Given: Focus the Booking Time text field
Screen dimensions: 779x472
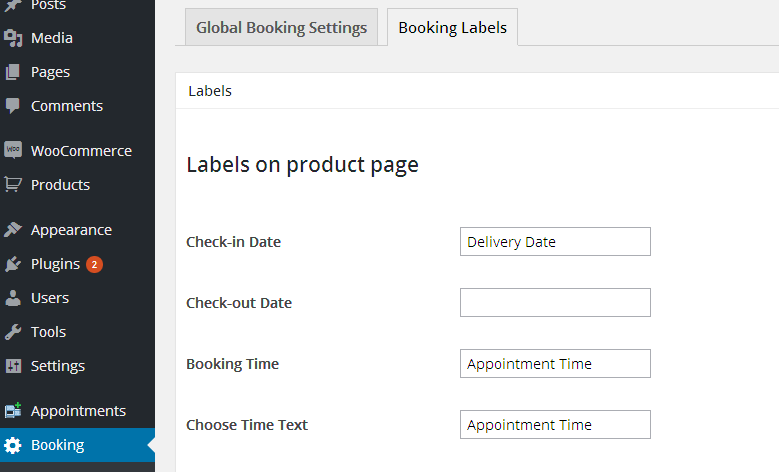Looking at the screenshot, I should tap(555, 364).
